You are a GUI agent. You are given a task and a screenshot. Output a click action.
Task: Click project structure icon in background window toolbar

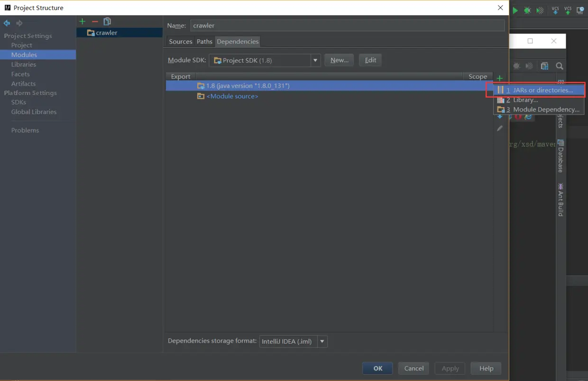(544, 66)
